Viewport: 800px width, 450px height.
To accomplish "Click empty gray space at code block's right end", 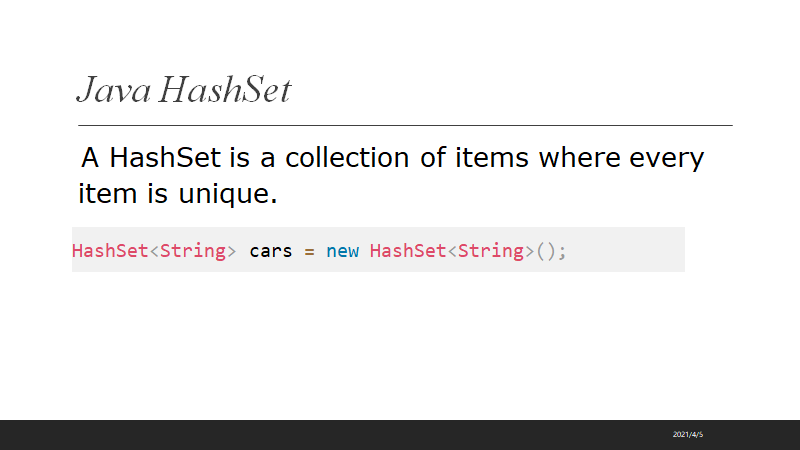I will pyautogui.click(x=640, y=250).
